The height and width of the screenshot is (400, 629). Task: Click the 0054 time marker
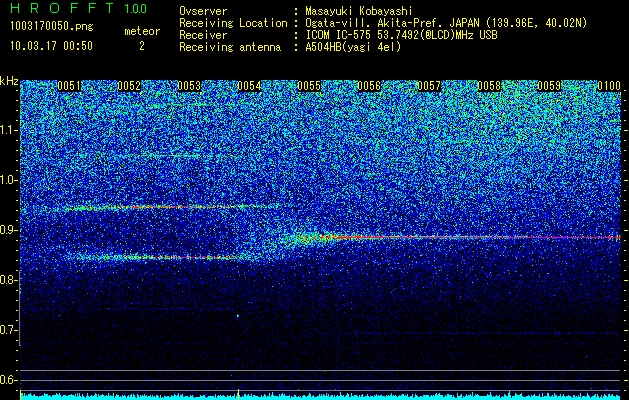[249, 86]
